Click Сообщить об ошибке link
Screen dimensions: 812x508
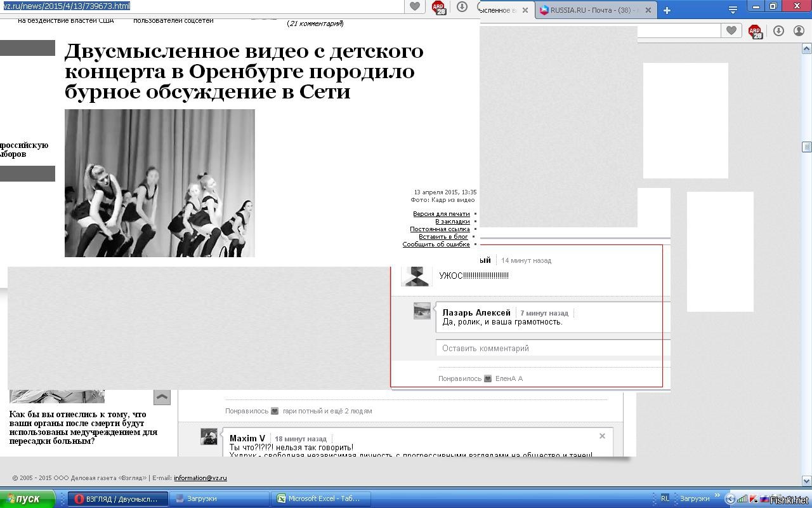tap(436, 244)
